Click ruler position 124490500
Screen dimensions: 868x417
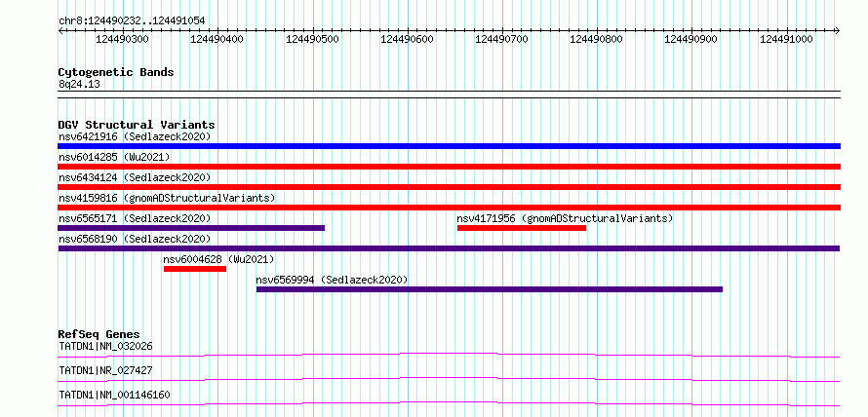[x=313, y=39]
